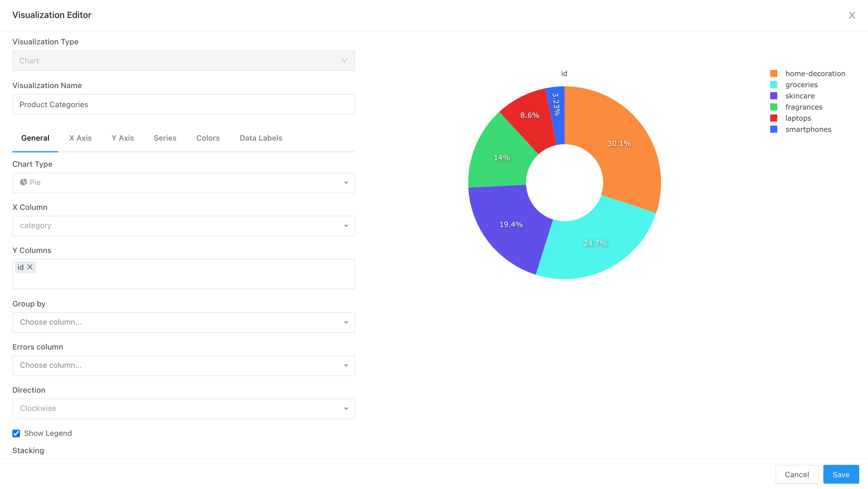Viewport: 868px width, 489px height.
Task: Click the orange home-decoration legend swatch
Action: pos(774,73)
